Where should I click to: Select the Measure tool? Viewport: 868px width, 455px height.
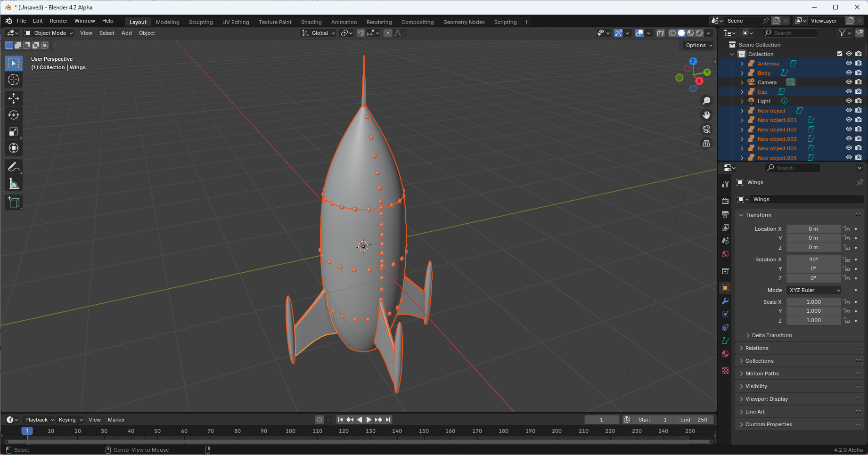[14, 183]
